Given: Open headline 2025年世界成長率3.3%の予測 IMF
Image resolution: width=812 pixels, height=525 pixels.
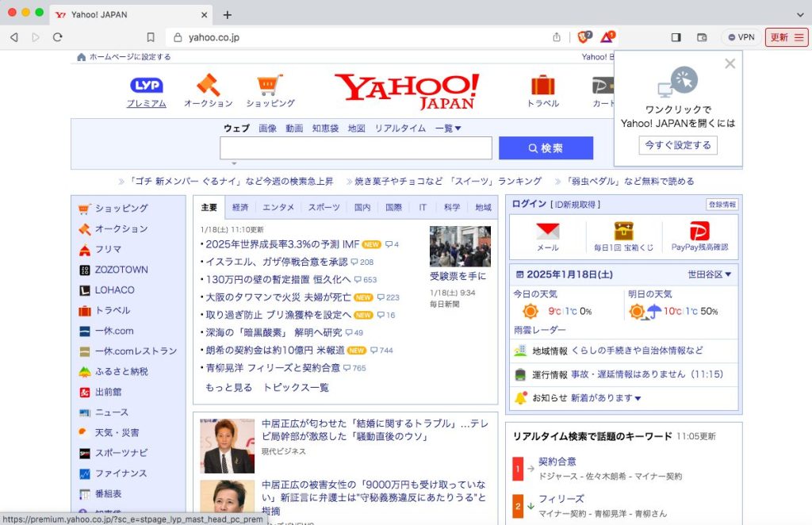Looking at the screenshot, I should [282, 244].
